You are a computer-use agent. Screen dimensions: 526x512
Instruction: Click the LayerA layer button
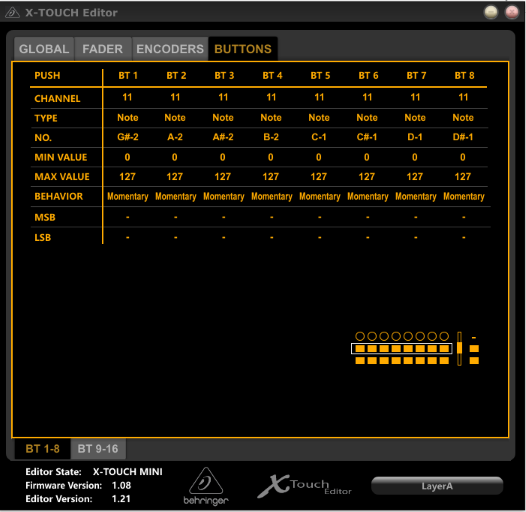[437, 486]
